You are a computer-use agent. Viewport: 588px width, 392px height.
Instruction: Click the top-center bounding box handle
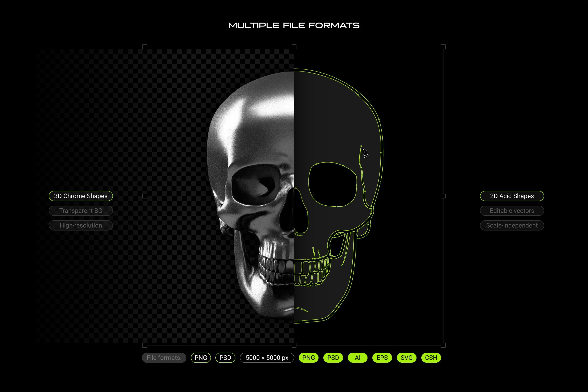coord(294,47)
